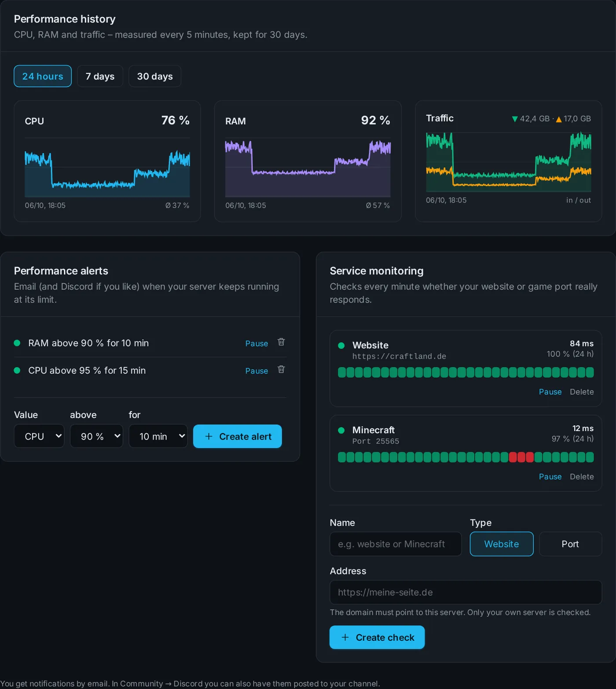This screenshot has width=616, height=689.
Task: Focus the Name input field
Action: pyautogui.click(x=396, y=544)
